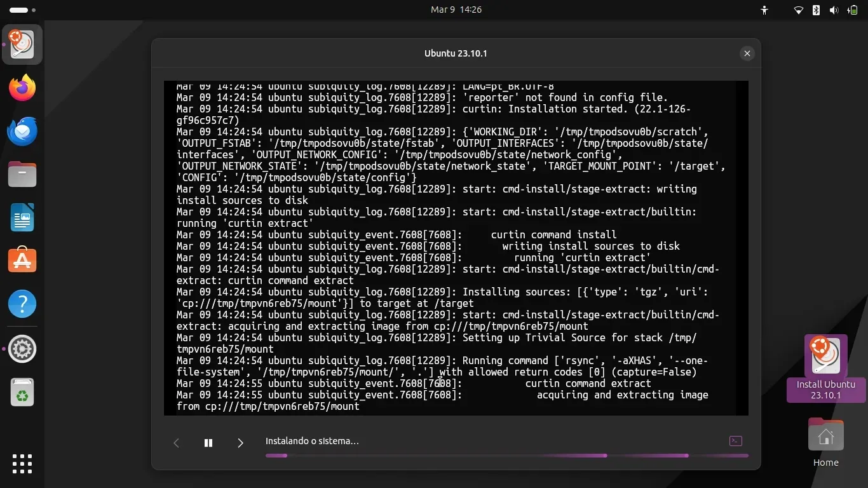Open the Ubuntu Software app store

[x=22, y=261]
